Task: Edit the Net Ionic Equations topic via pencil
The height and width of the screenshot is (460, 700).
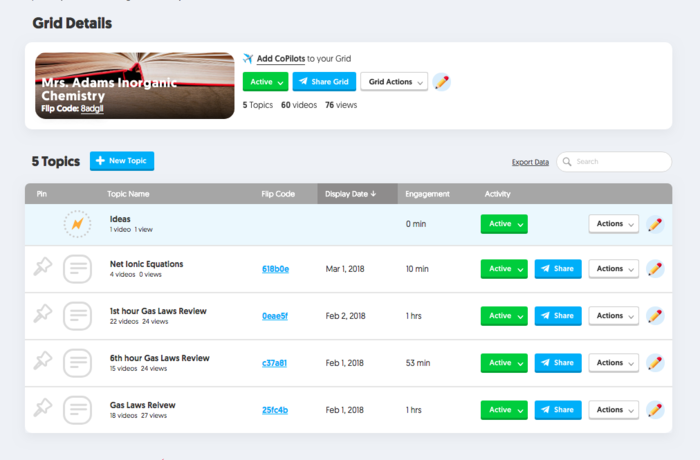Action: [655, 268]
